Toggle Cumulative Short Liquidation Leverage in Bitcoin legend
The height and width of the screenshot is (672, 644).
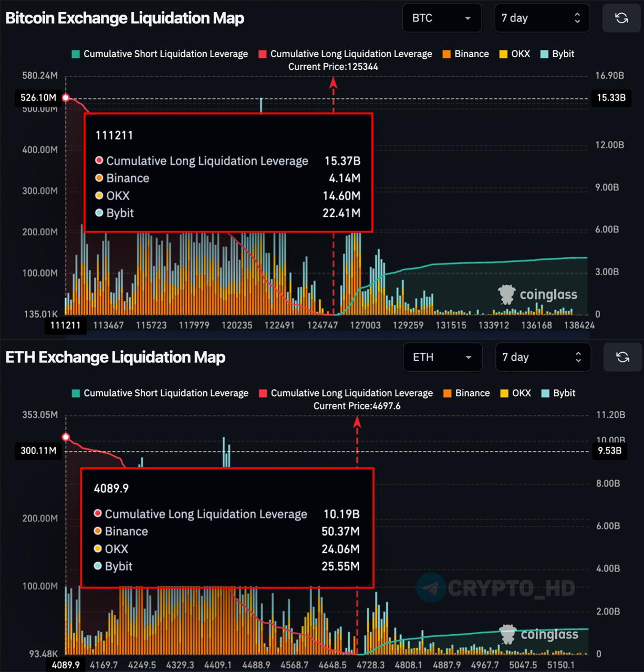[x=160, y=54]
